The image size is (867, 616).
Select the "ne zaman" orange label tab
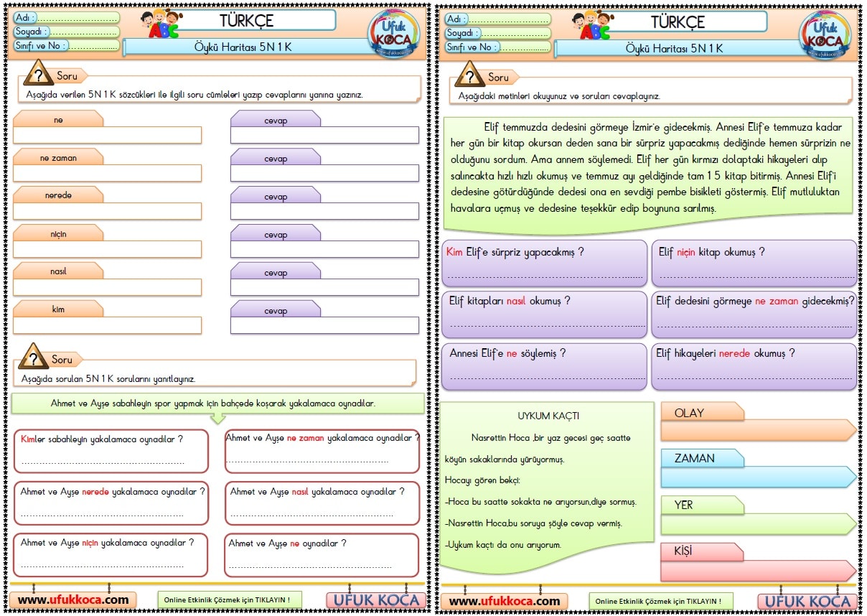tap(58, 157)
